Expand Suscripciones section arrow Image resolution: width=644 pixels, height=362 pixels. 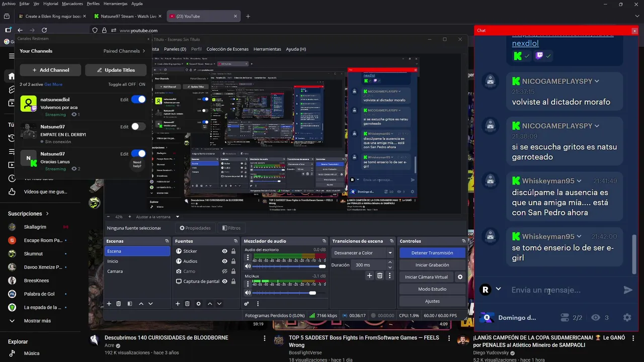tap(47, 214)
